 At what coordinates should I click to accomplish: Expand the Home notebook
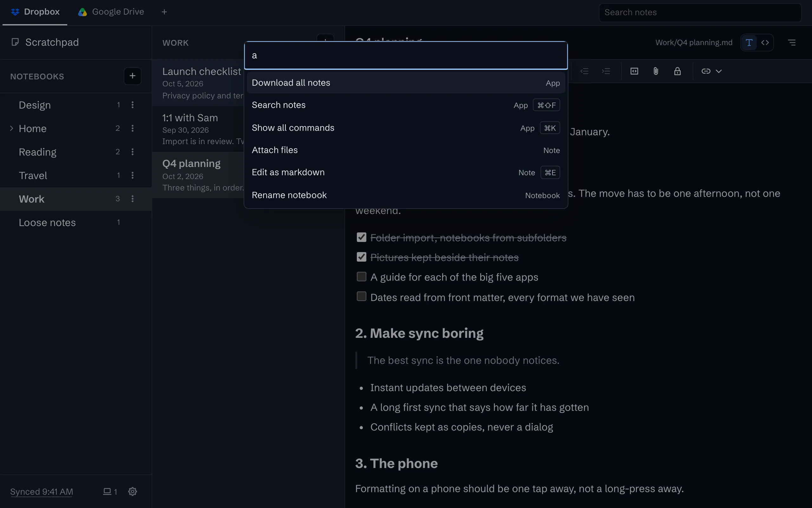coord(11,128)
